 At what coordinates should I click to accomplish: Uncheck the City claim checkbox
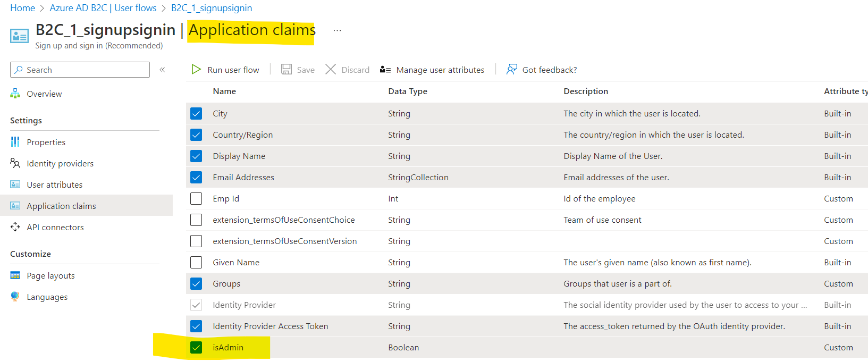point(196,113)
